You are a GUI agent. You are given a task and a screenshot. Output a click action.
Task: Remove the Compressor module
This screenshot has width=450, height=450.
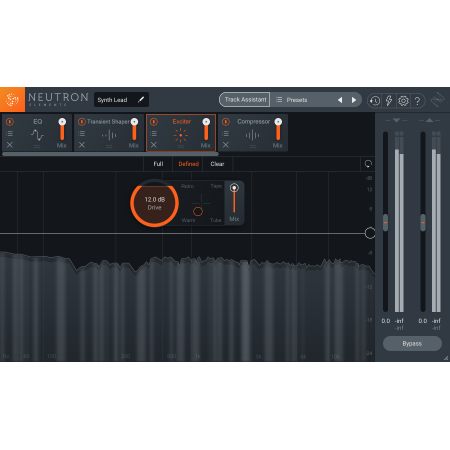pos(226,145)
